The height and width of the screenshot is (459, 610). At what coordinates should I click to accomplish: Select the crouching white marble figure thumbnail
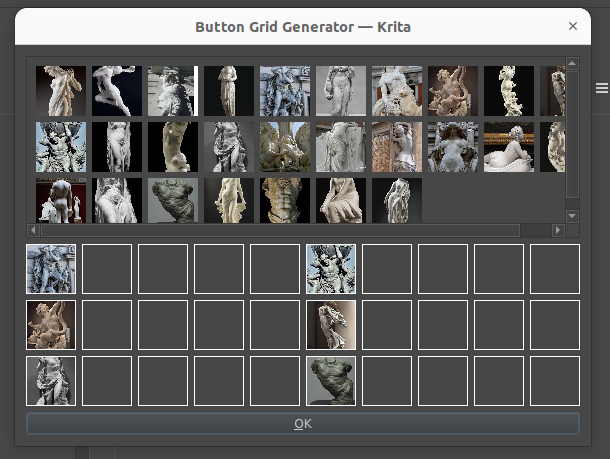click(341, 200)
